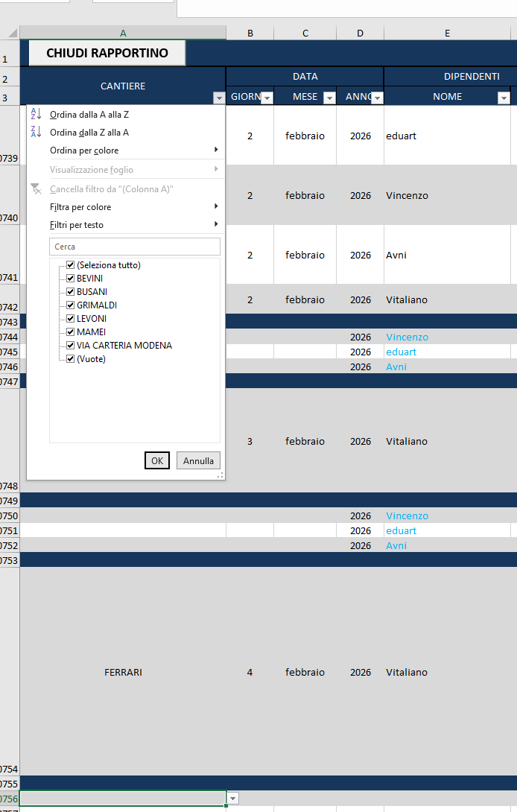Uncheck the VIA CARTERIA MODENA checkbox
This screenshot has height=812, width=517.
point(71,346)
